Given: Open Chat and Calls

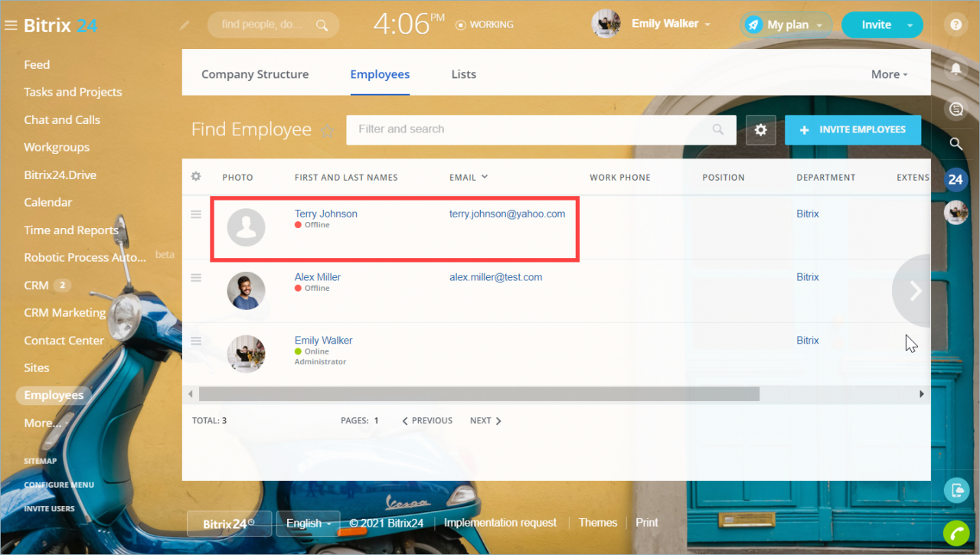Looking at the screenshot, I should 62,119.
